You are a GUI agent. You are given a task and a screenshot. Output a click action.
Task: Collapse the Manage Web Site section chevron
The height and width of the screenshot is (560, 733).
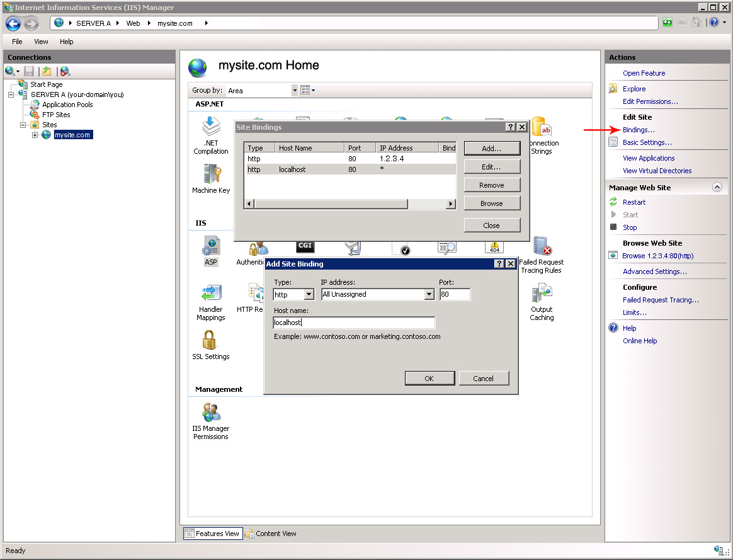click(717, 187)
